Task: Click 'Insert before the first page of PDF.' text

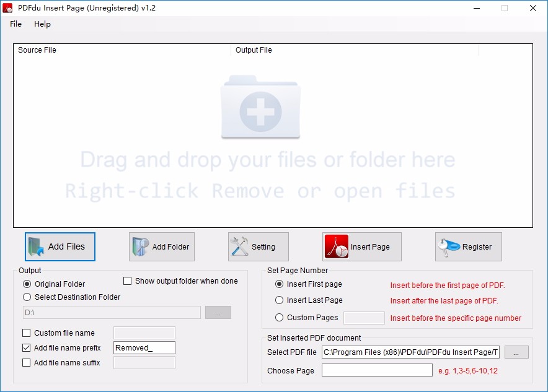Action: 448,285
